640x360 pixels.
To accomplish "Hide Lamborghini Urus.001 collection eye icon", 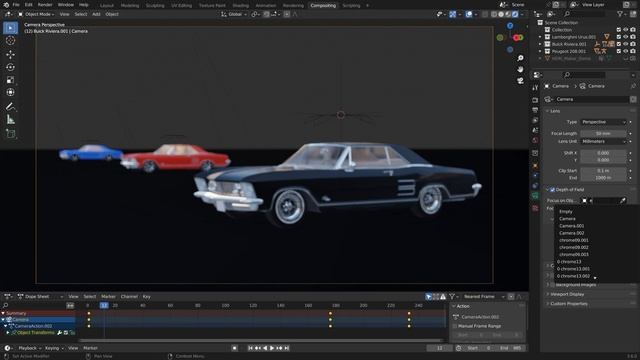I will coord(626,37).
